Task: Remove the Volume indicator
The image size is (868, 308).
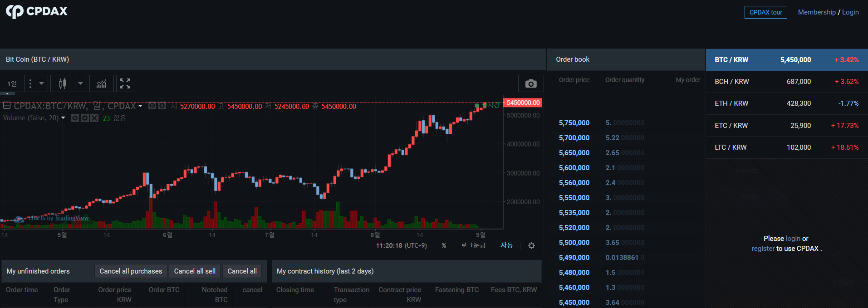Action: (x=94, y=118)
